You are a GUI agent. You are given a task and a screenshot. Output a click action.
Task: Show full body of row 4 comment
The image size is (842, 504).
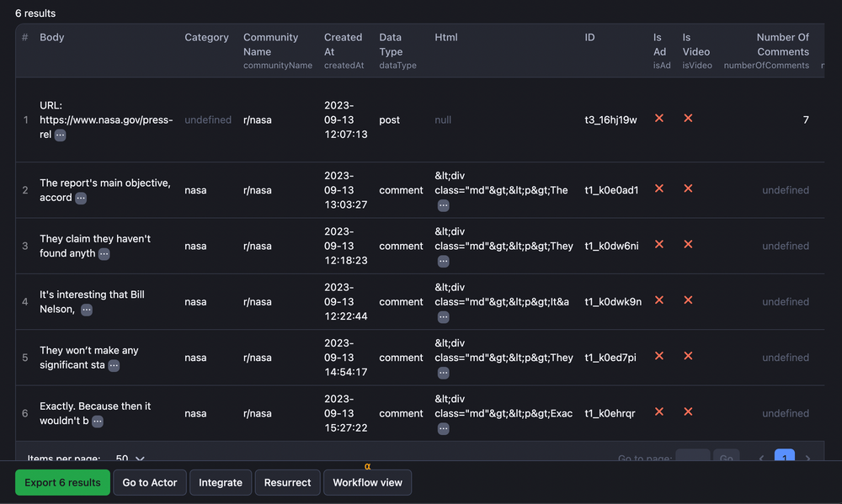87,310
